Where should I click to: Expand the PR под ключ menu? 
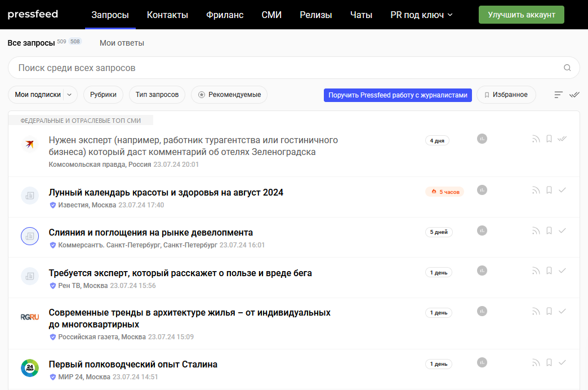(x=421, y=15)
